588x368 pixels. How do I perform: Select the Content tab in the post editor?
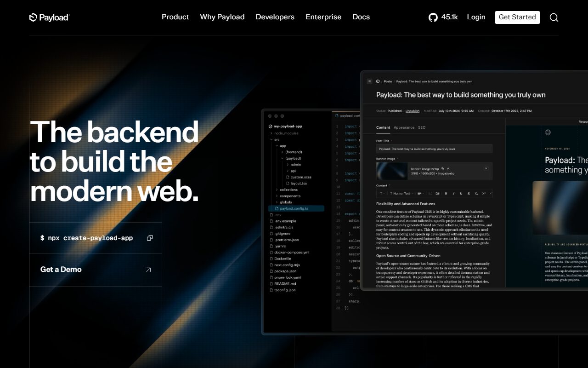coord(383,127)
